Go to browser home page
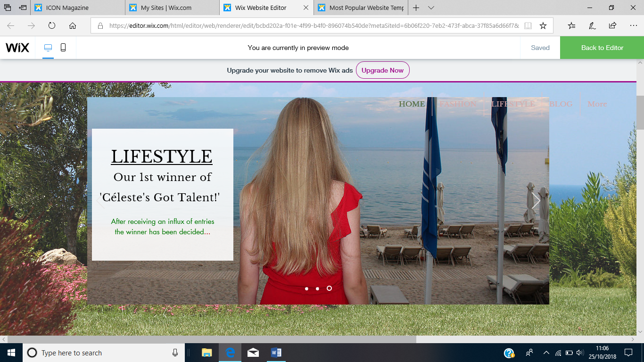 pyautogui.click(x=73, y=26)
